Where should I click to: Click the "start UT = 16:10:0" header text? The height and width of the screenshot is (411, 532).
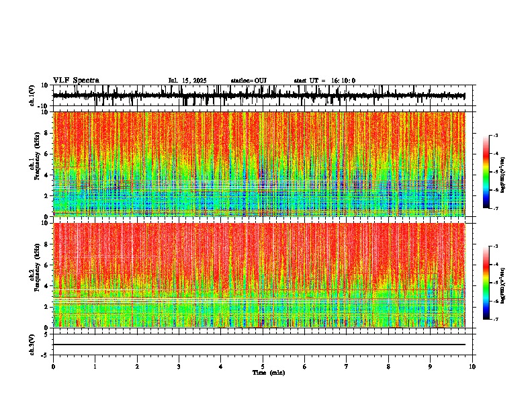tap(324, 81)
